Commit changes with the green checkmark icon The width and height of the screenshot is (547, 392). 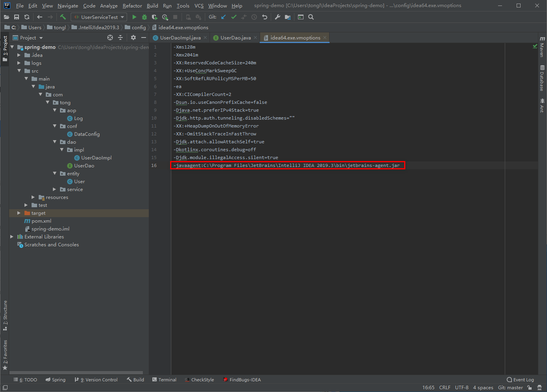tap(234, 17)
